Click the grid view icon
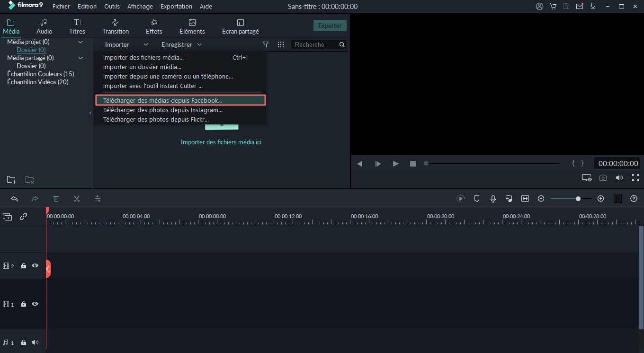The height and width of the screenshot is (353, 644). click(281, 44)
